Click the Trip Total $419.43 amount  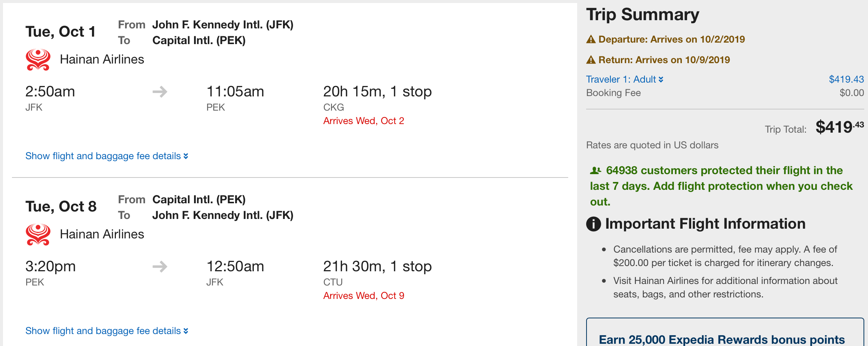click(x=839, y=127)
